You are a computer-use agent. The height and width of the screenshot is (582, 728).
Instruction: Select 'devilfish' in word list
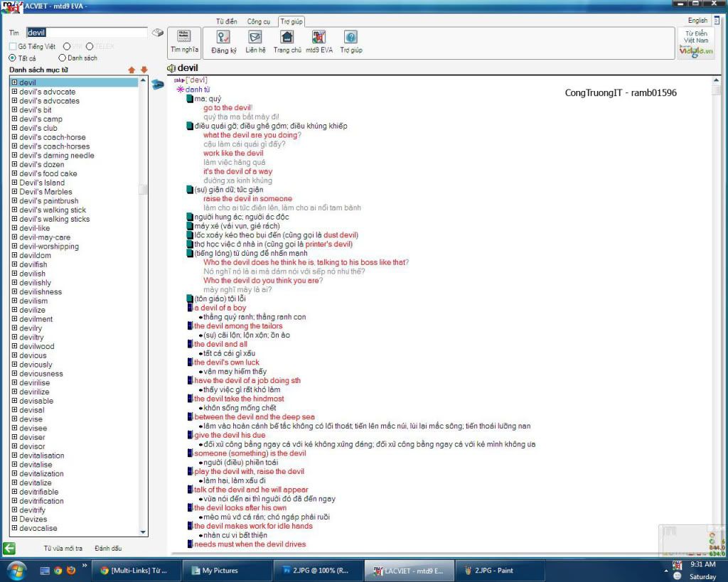tap(33, 264)
